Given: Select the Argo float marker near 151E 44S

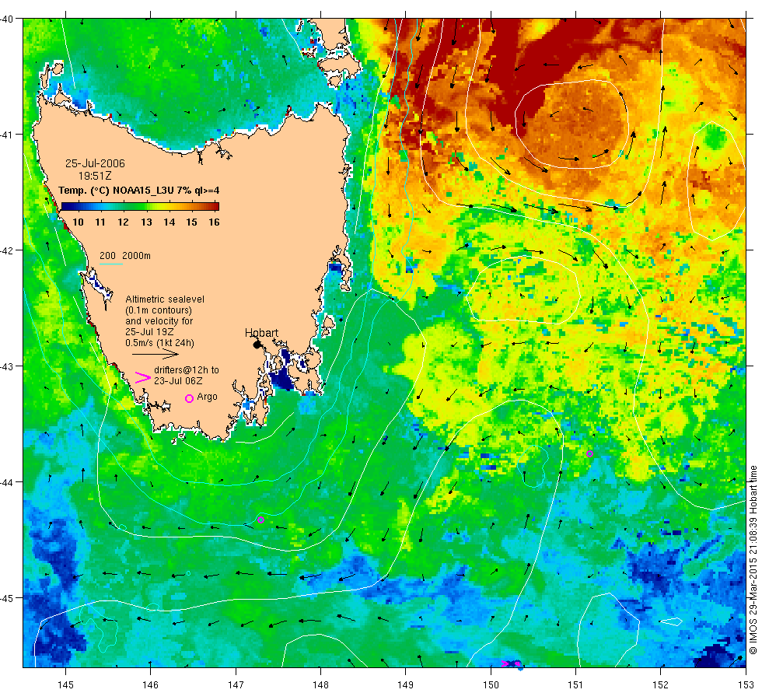Looking at the screenshot, I should coord(589,453).
